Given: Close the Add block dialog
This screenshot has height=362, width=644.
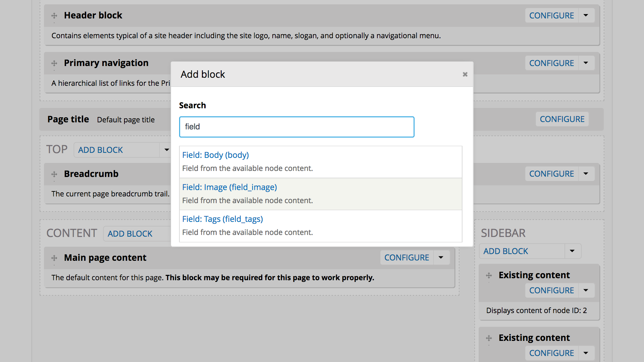Looking at the screenshot, I should (x=465, y=74).
